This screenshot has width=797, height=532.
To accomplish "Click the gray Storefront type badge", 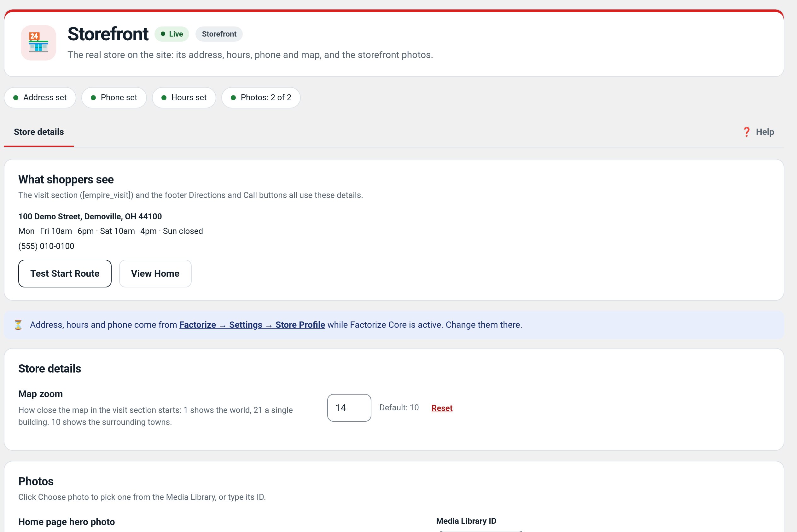I will click(x=219, y=34).
